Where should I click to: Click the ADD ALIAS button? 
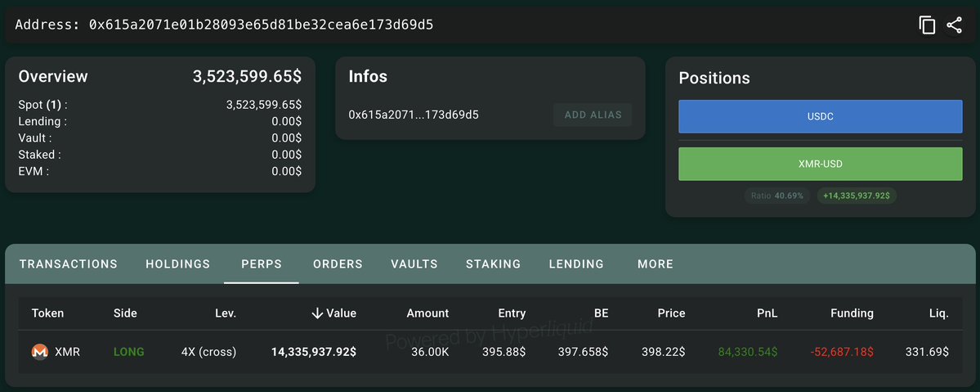[x=593, y=115]
